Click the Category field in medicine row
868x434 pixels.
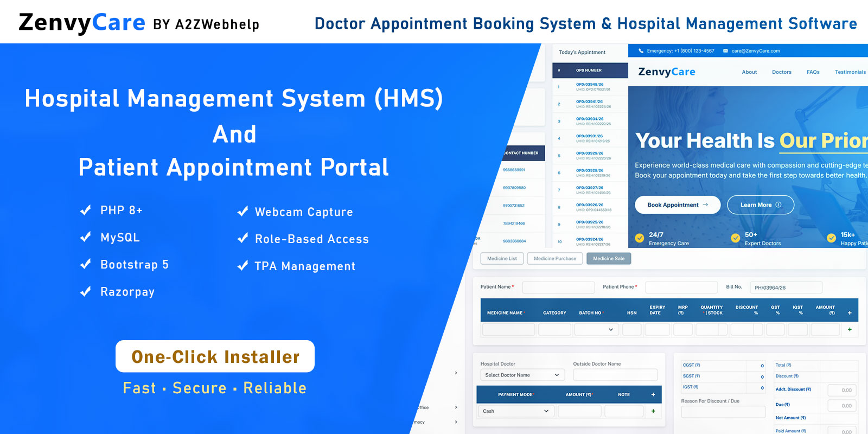tap(554, 329)
